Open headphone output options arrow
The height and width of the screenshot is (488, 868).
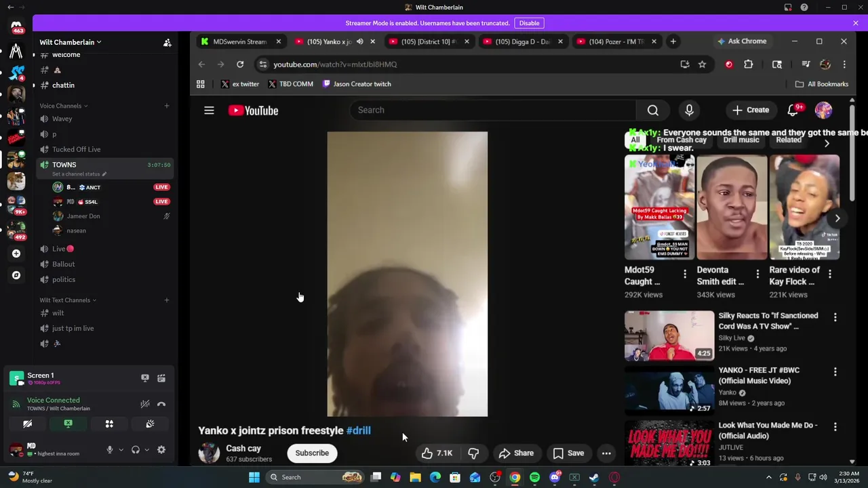tap(146, 449)
